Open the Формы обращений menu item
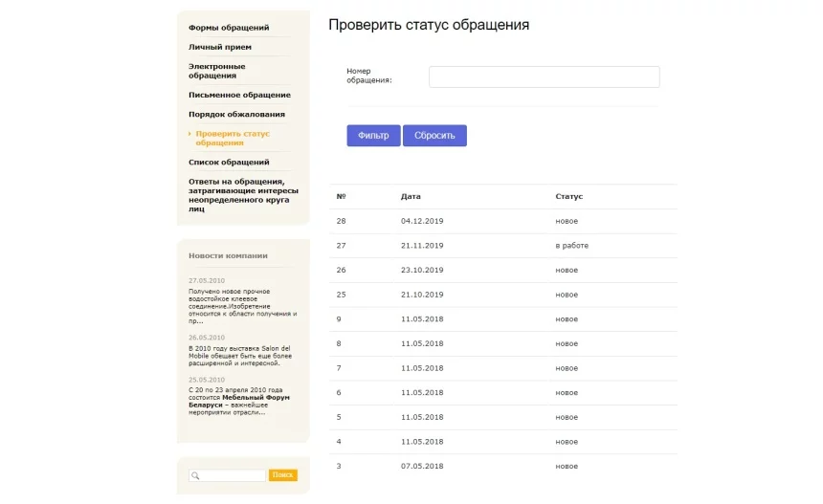Image resolution: width=823 pixels, height=504 pixels. click(229, 28)
